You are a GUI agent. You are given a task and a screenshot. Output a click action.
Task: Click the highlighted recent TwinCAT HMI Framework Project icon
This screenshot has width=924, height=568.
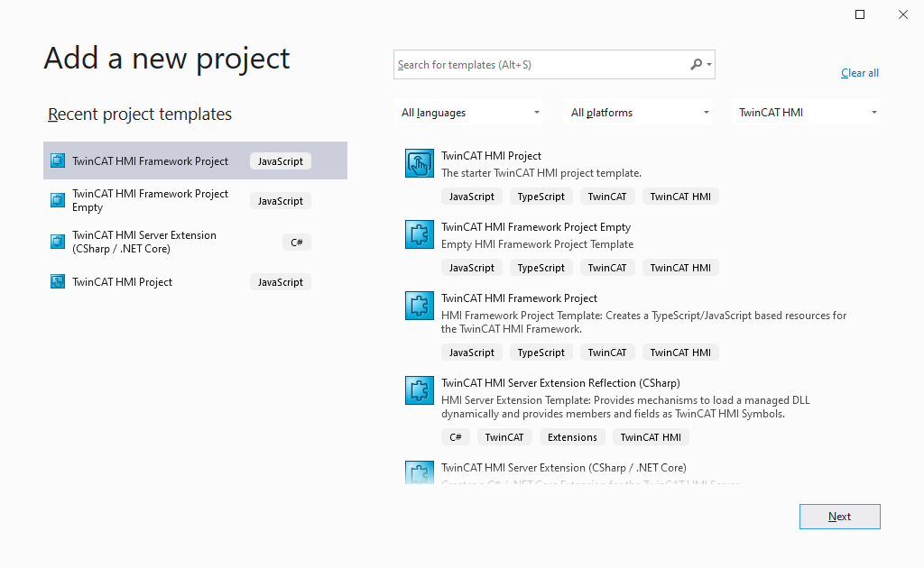coord(58,160)
